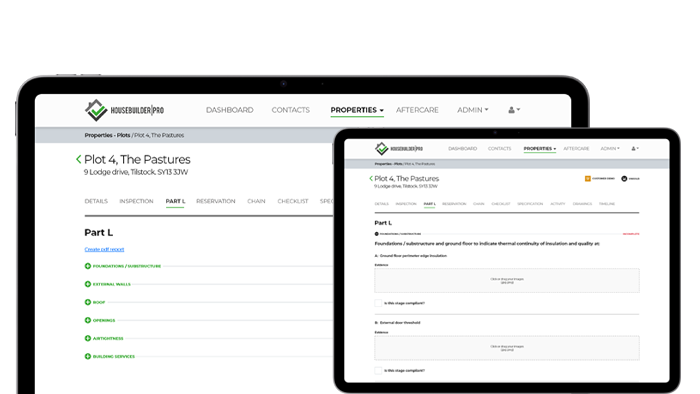Screen dimensions: 700x394
Task: Expand Foundations / Substructure section
Action: [123, 266]
